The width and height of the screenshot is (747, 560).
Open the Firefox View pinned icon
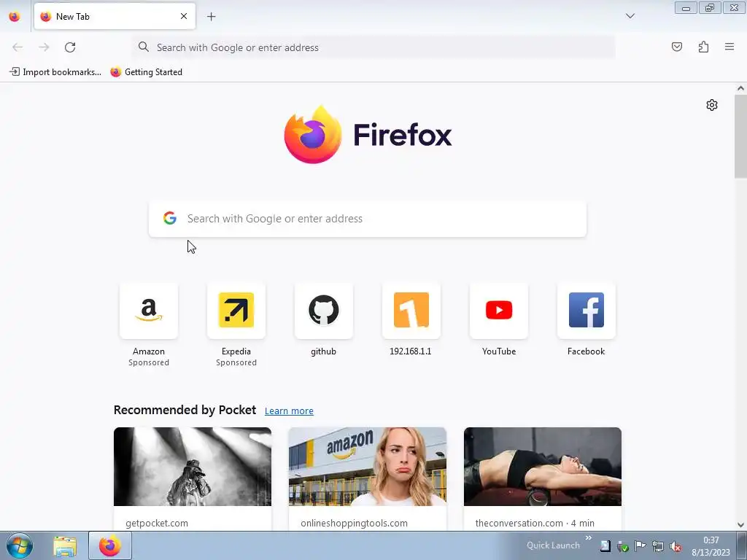coord(15,16)
